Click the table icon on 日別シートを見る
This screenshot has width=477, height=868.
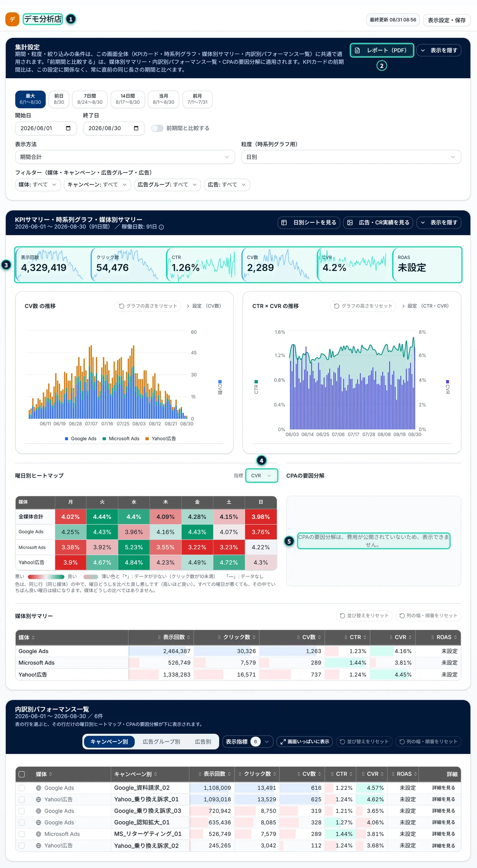coord(284,223)
